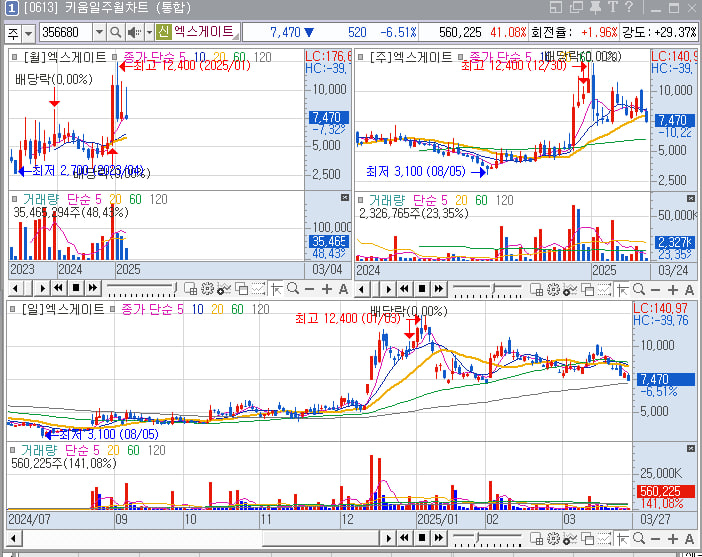702x557 pixels.
Task: Rewind the daily chart playback
Action: (405, 538)
